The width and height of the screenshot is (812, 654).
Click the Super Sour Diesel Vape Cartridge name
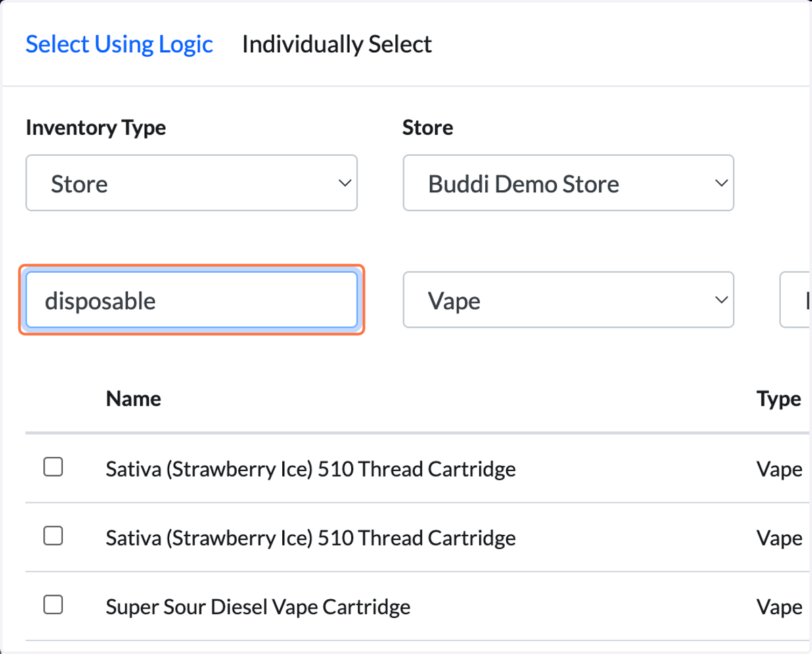[258, 607]
